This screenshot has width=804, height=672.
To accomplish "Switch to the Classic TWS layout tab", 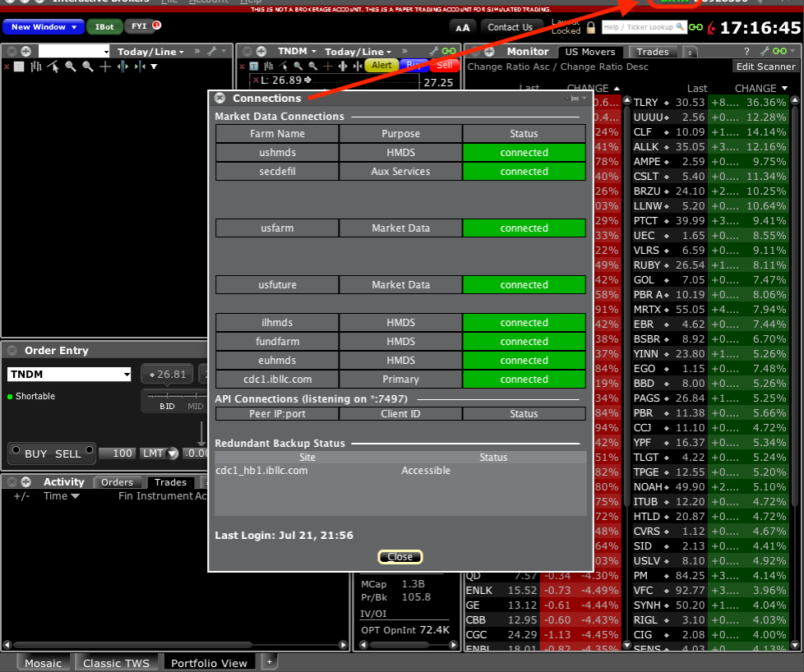I will 116,661.
